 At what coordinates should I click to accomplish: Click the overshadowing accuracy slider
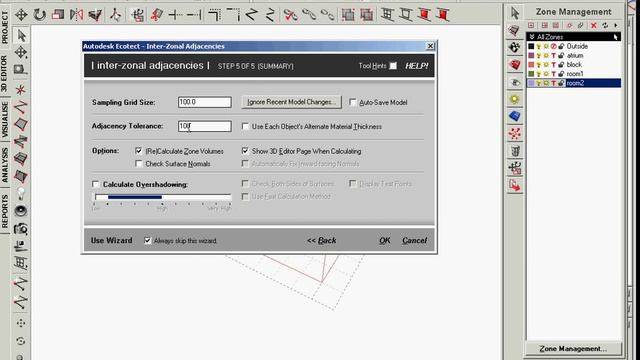point(163,197)
